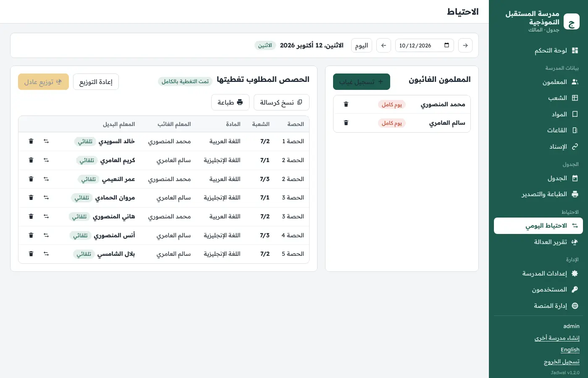The height and width of the screenshot is (378, 588).
Task: Copy coverage as message with نسخ كرسالة
Action: pos(281,102)
